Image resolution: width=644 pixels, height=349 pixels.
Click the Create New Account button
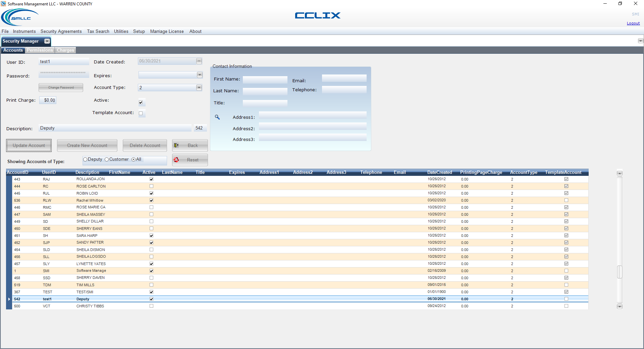(x=87, y=145)
